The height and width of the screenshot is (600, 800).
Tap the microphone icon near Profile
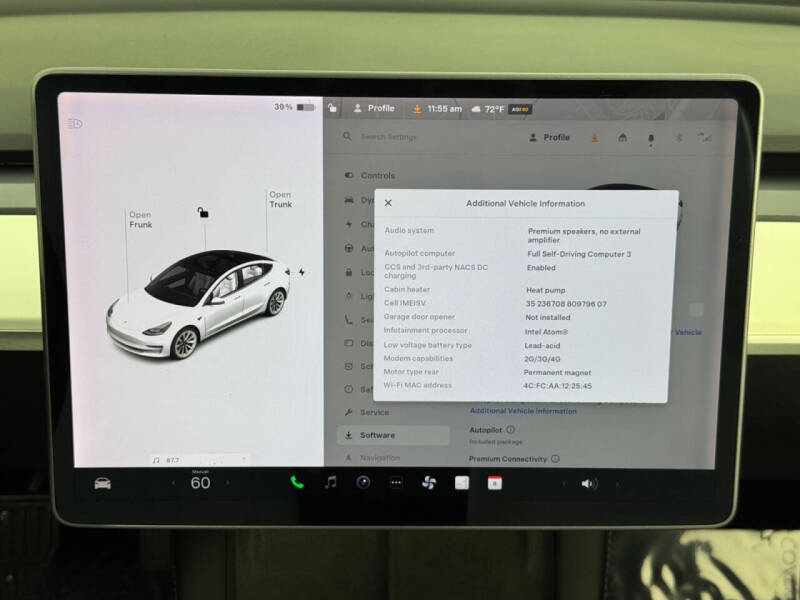click(x=652, y=136)
